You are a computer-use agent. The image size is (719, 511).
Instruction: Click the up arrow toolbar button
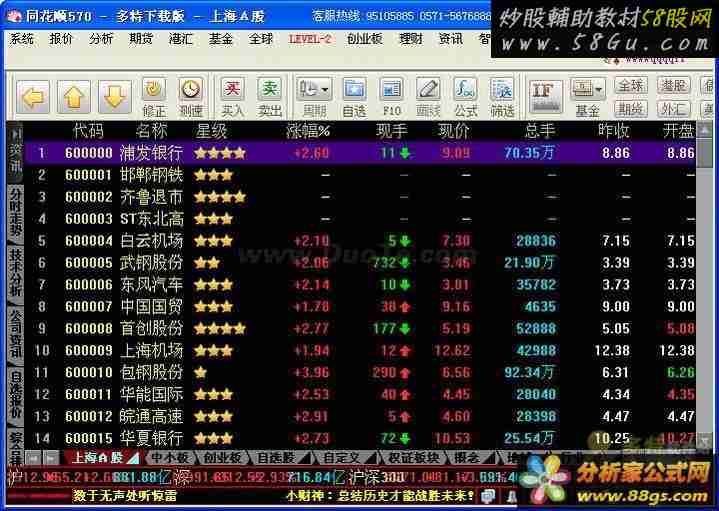point(74,97)
